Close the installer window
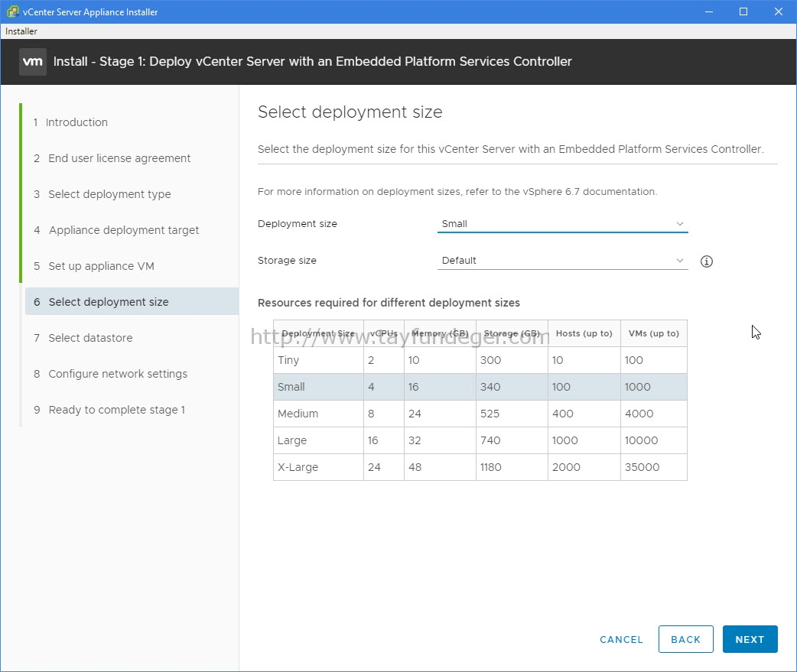This screenshot has width=797, height=672. pyautogui.click(x=778, y=11)
